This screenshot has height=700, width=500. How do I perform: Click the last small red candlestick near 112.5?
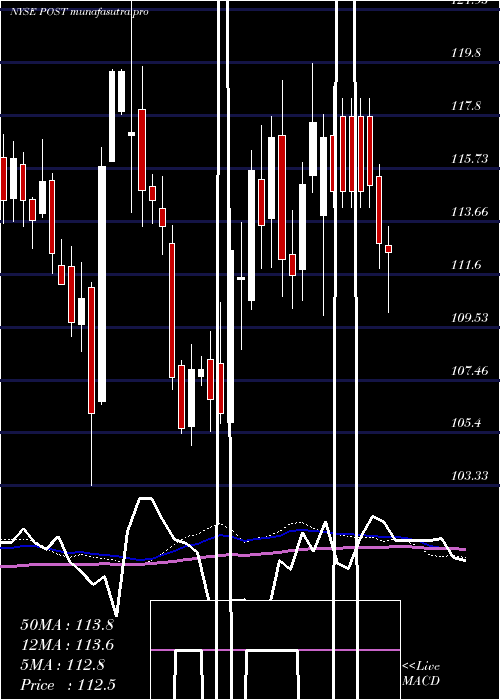[x=388, y=249]
